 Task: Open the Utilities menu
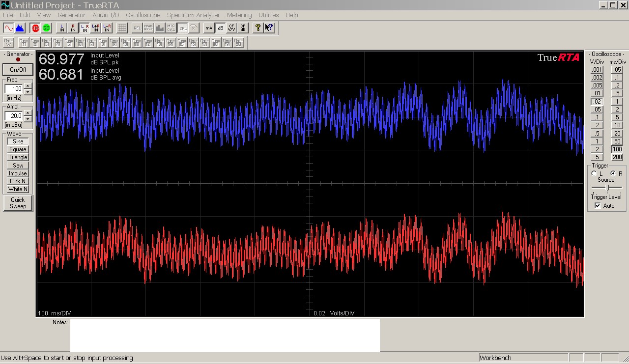(x=268, y=15)
